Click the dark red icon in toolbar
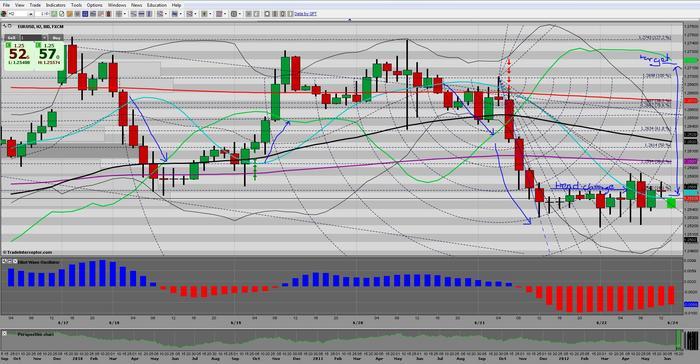The height and width of the screenshot is (364, 700). click(x=108, y=14)
